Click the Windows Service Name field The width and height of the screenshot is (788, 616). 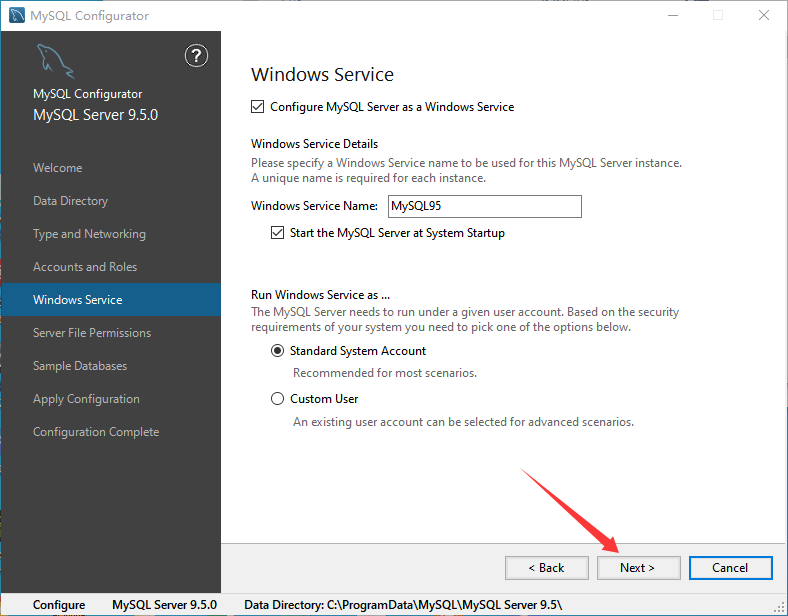coord(484,206)
